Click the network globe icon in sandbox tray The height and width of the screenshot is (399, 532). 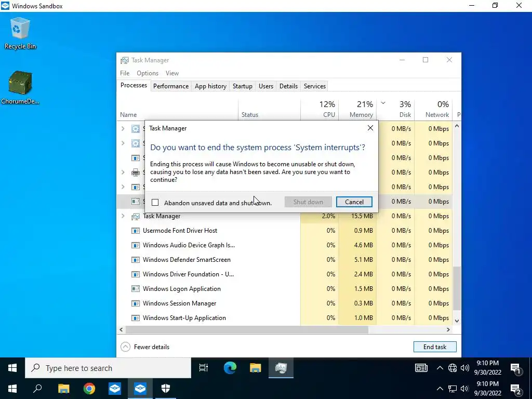[453, 368]
